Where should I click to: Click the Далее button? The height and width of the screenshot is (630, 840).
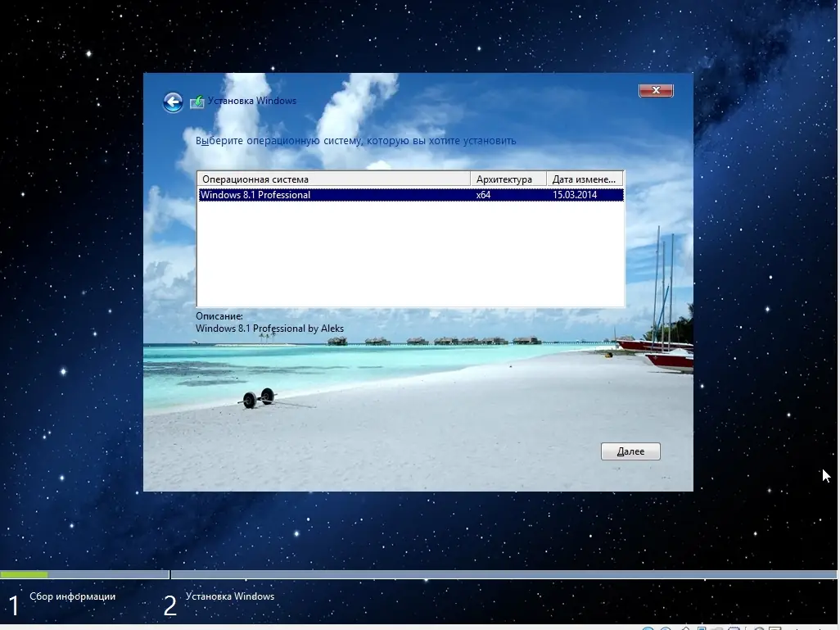(630, 451)
